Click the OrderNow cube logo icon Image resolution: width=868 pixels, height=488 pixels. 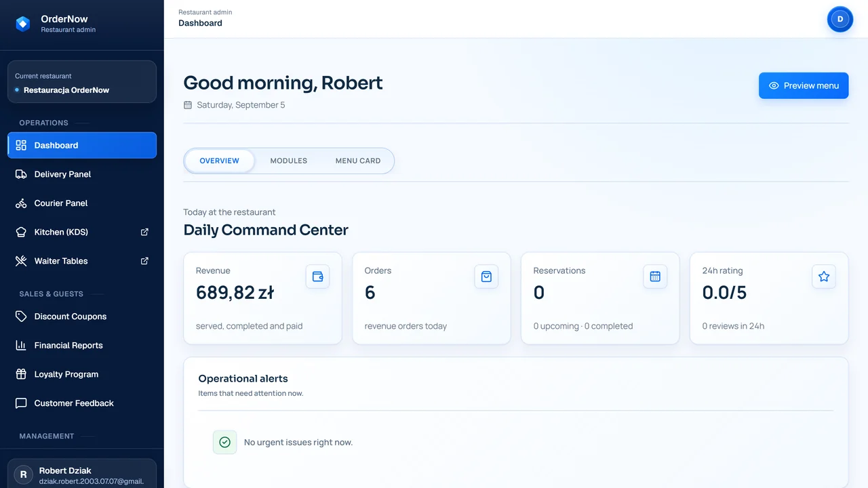click(x=23, y=24)
